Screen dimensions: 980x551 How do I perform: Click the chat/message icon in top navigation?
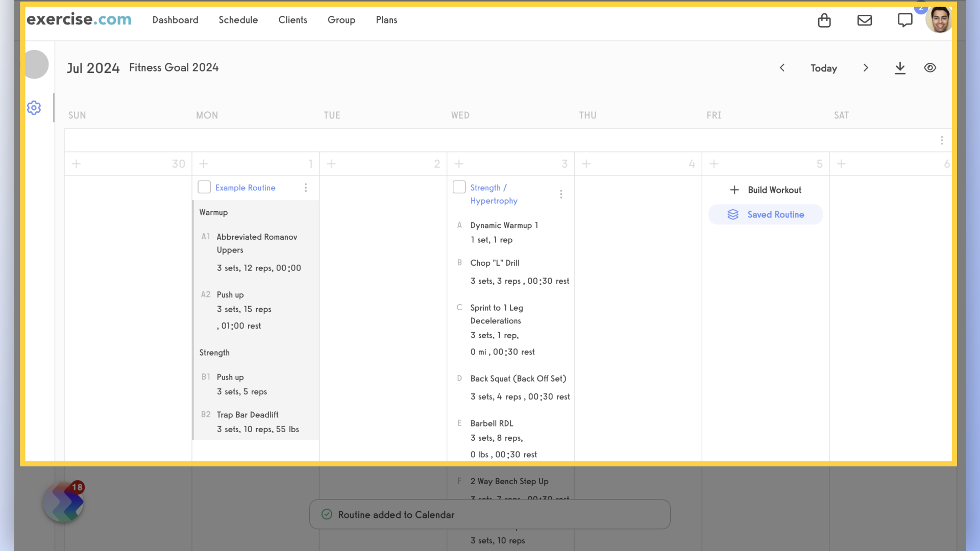(x=905, y=19)
